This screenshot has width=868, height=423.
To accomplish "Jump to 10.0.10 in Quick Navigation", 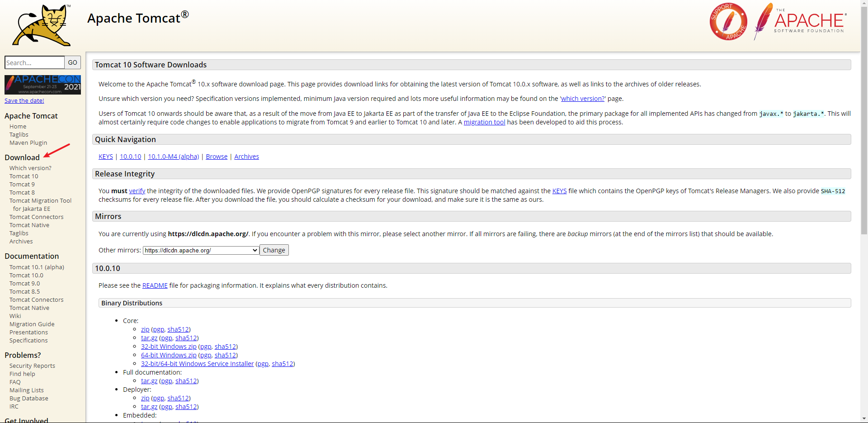I will [x=130, y=157].
